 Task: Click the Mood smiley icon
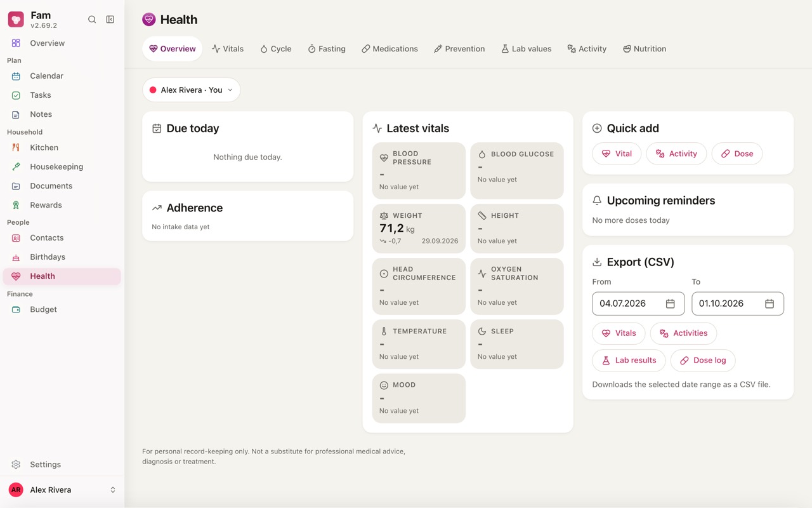point(384,385)
